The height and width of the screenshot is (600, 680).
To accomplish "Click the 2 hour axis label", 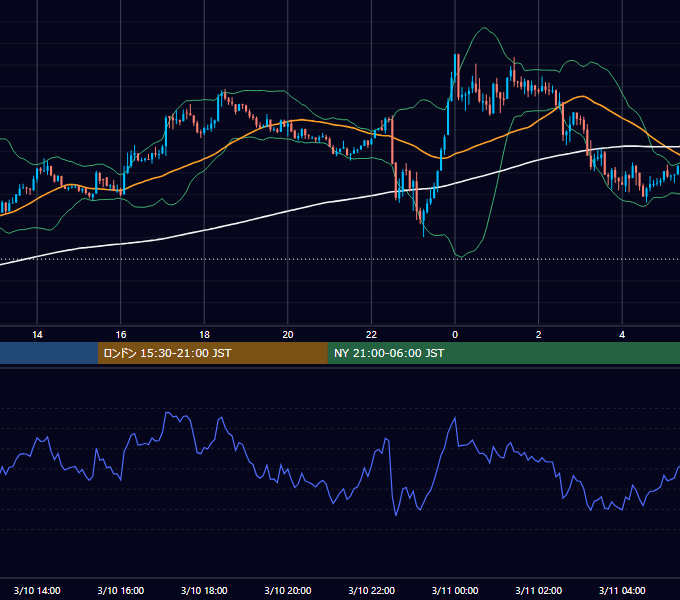I will tap(539, 335).
